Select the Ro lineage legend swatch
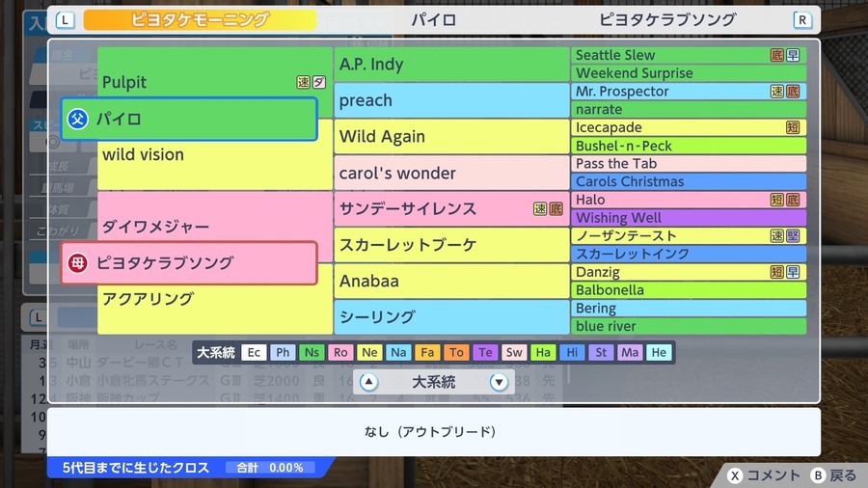This screenshot has height=488, width=868. [x=340, y=352]
